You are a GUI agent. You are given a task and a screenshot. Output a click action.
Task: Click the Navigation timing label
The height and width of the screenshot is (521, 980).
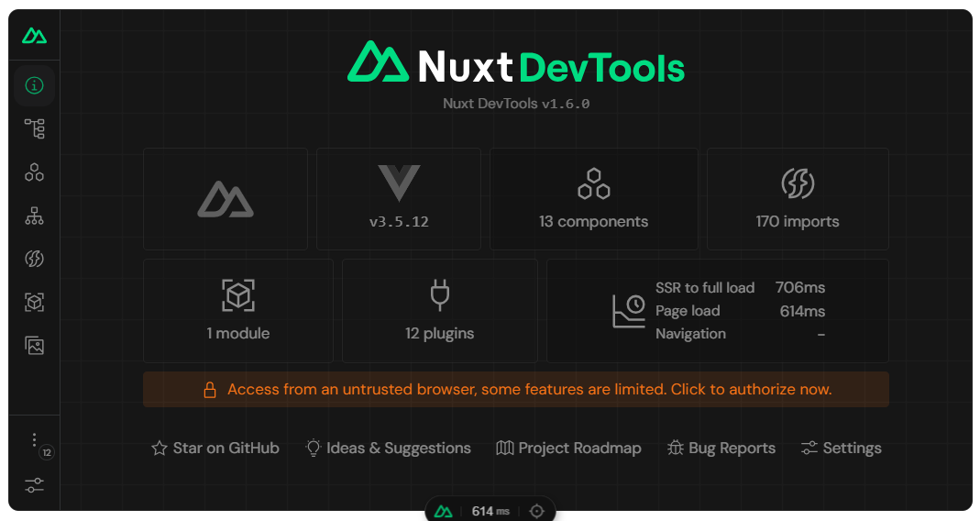coord(690,334)
